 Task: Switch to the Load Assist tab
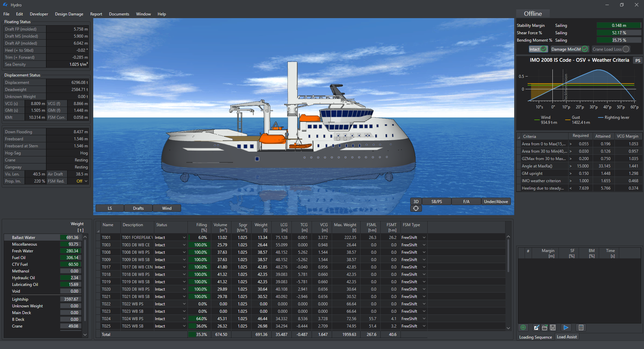[567, 337]
